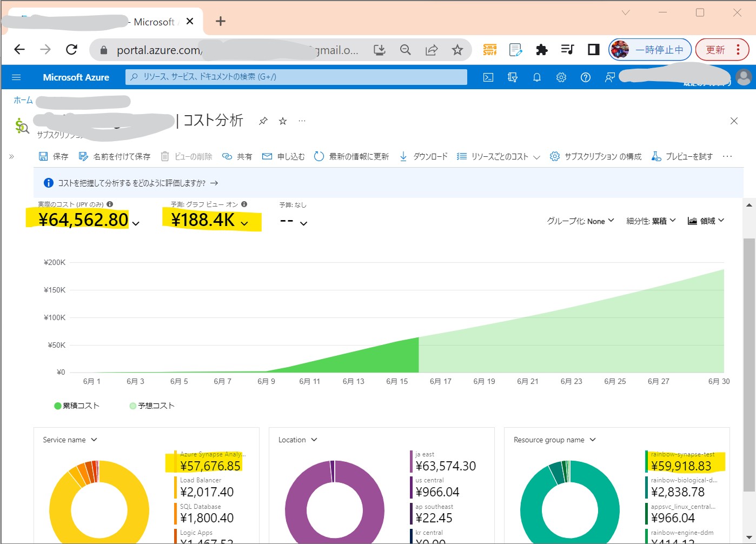Open browser zoom magnifier icon

coord(406,50)
